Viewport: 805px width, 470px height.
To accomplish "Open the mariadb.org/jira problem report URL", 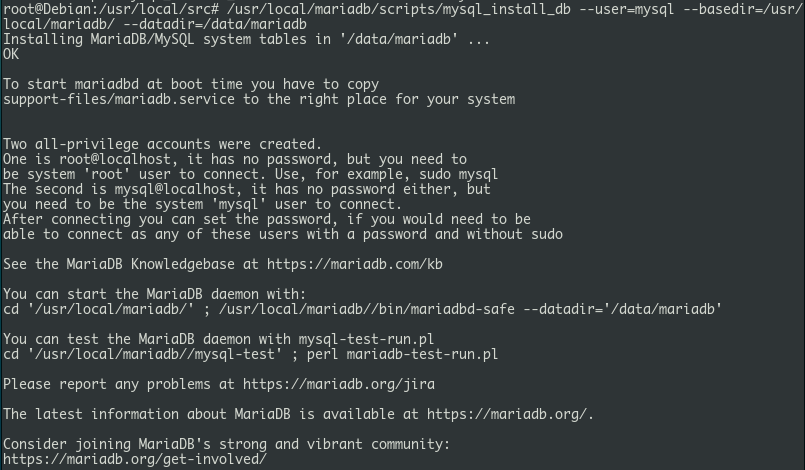I will click(x=339, y=384).
